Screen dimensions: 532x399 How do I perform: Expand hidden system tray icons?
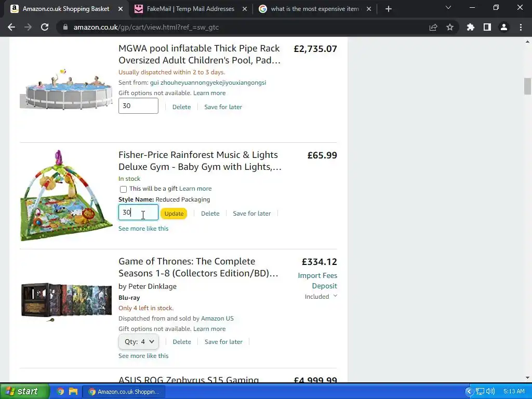click(x=469, y=392)
